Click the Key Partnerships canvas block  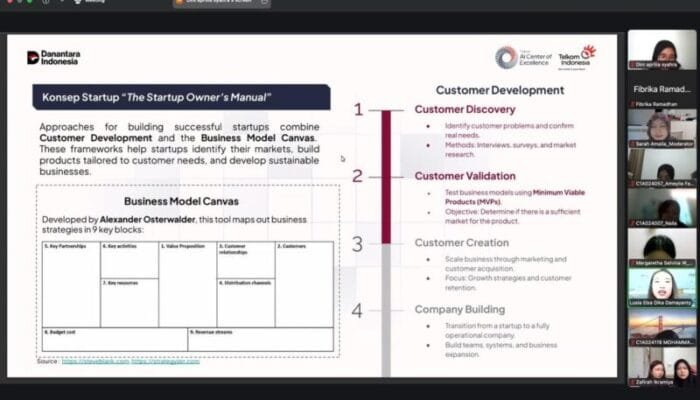tap(70, 283)
